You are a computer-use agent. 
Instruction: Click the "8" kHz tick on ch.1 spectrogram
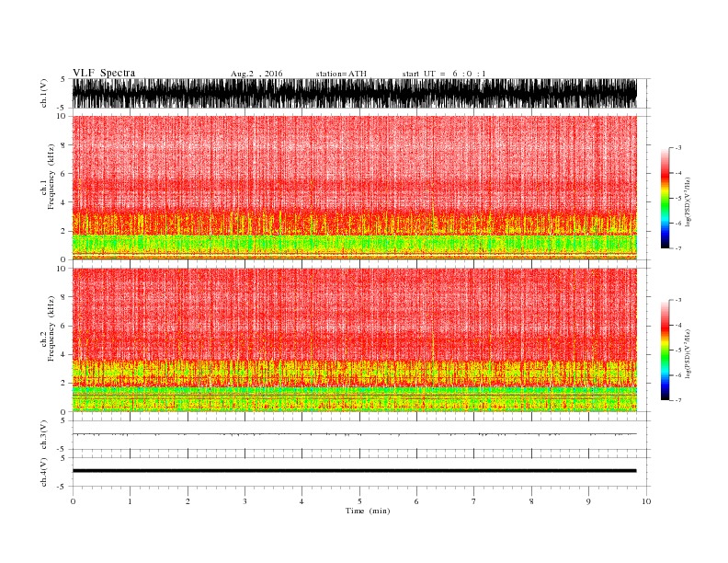[63, 145]
